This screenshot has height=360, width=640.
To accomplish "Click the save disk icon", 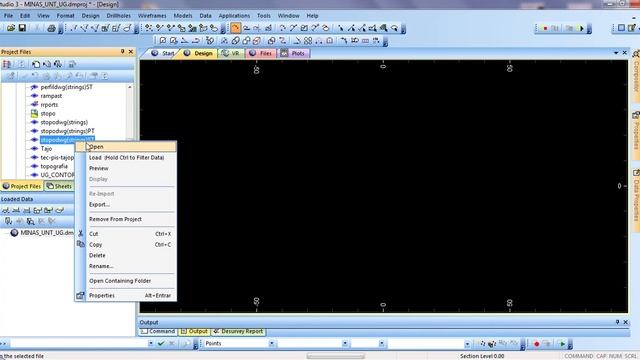I will (22, 28).
